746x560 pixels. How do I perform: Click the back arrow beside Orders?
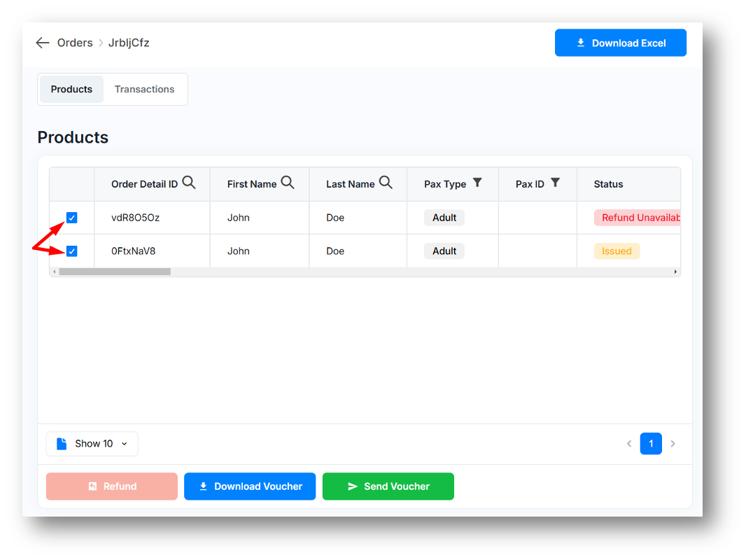(x=43, y=43)
